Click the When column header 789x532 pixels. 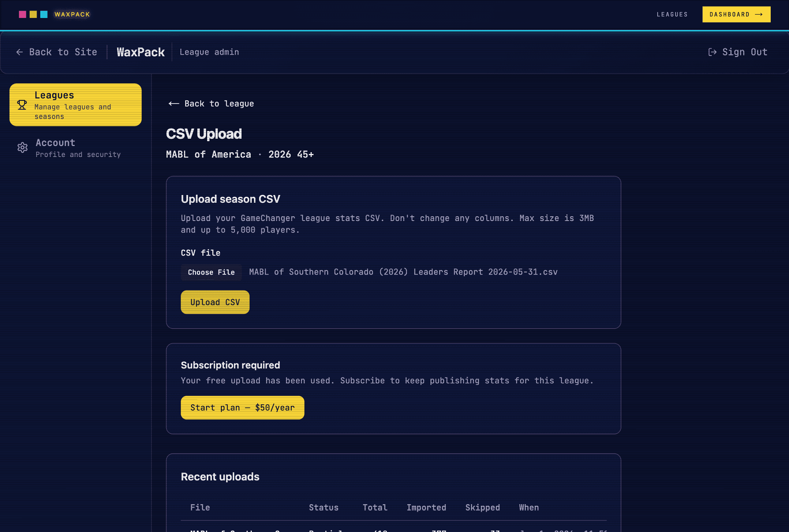point(529,507)
